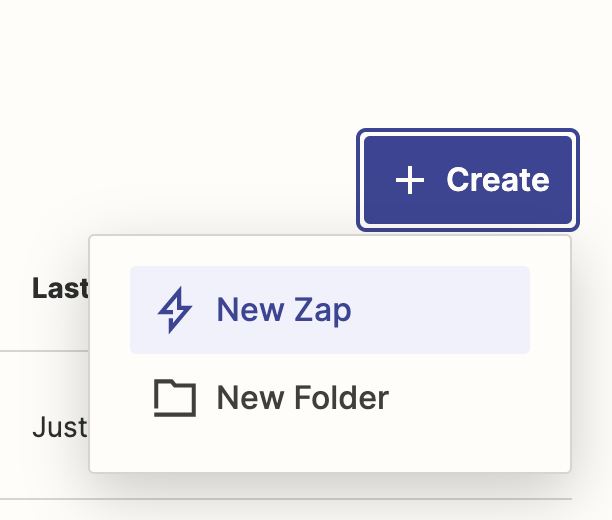Click the plus icon inside Create
Viewport: 612px width, 520px height.
[x=409, y=180]
